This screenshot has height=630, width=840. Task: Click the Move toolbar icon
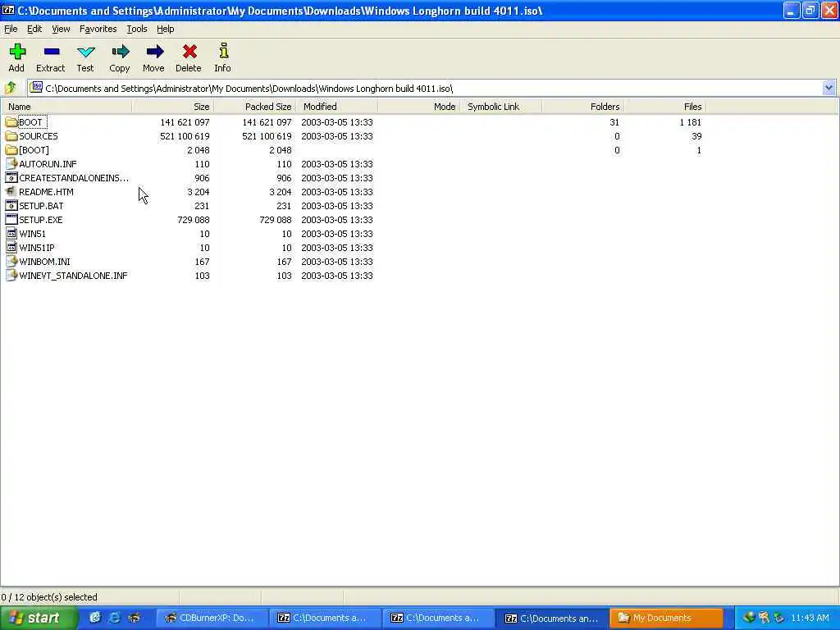tap(155, 52)
